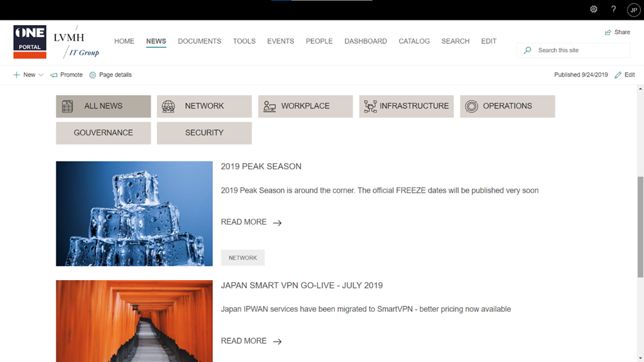This screenshot has height=362, width=644.
Task: Click the Share label
Action: pyautogui.click(x=622, y=32)
